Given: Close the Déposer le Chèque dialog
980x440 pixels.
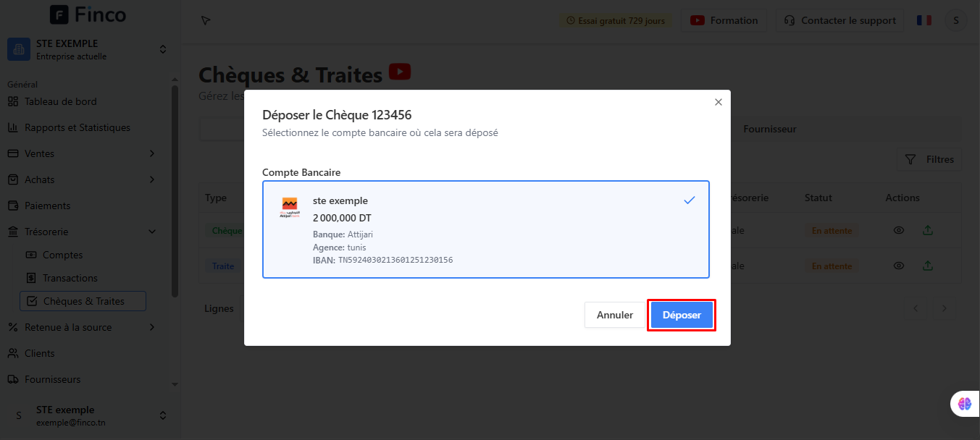Looking at the screenshot, I should point(719,102).
